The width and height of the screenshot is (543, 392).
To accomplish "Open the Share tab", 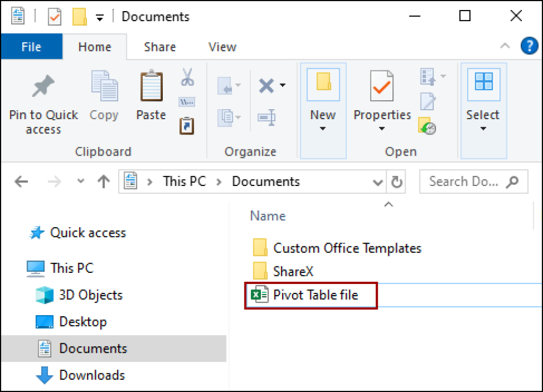I will point(160,47).
